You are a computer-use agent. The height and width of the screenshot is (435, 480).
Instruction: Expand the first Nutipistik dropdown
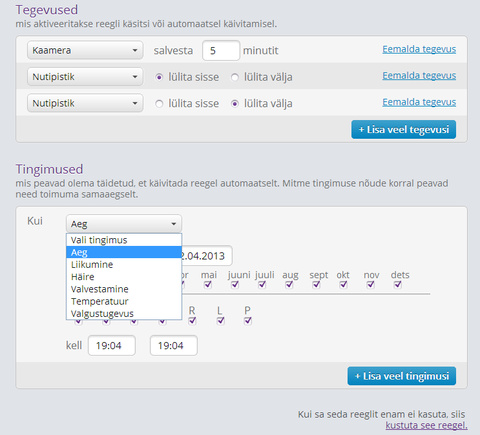click(x=85, y=77)
